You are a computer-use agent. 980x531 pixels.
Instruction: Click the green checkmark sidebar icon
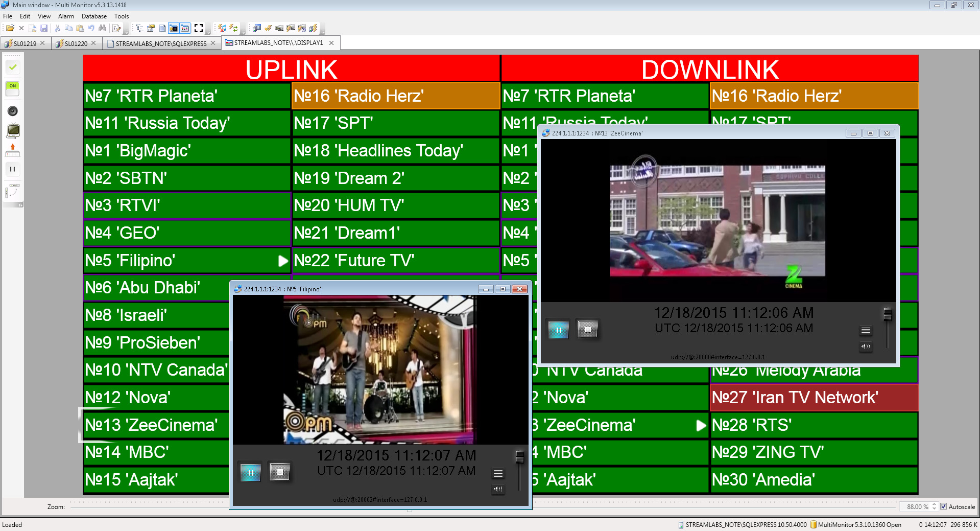13,67
